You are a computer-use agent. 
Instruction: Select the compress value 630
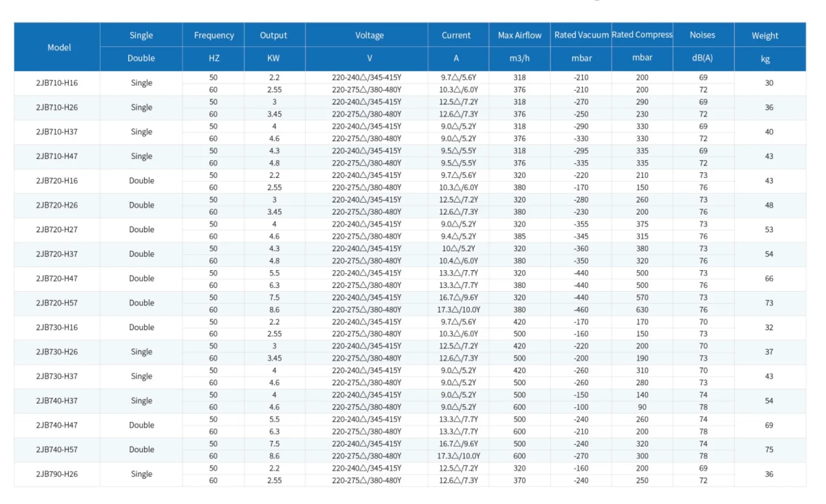[642, 310]
